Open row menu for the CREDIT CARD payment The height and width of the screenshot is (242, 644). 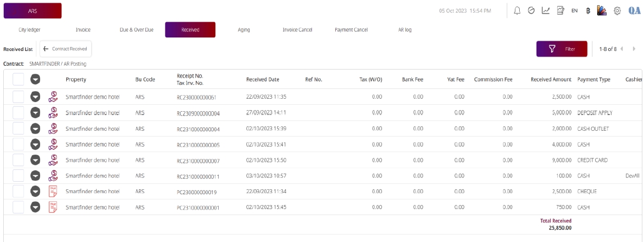[x=35, y=160]
